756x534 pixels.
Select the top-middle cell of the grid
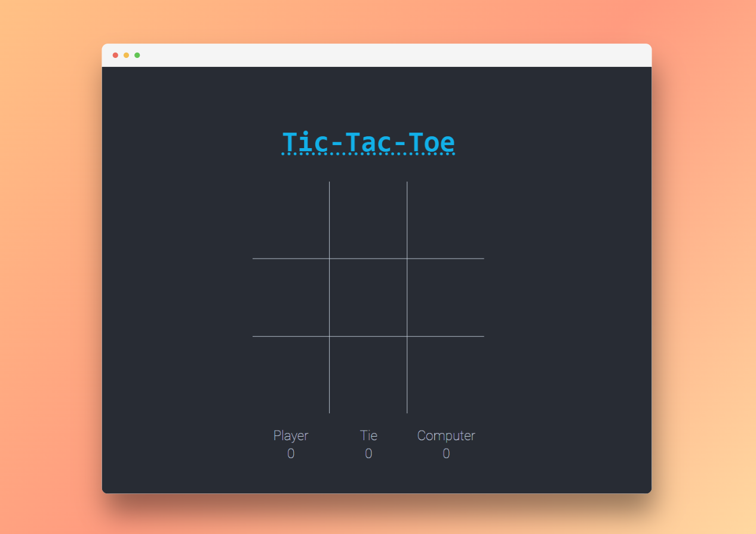[368, 220]
